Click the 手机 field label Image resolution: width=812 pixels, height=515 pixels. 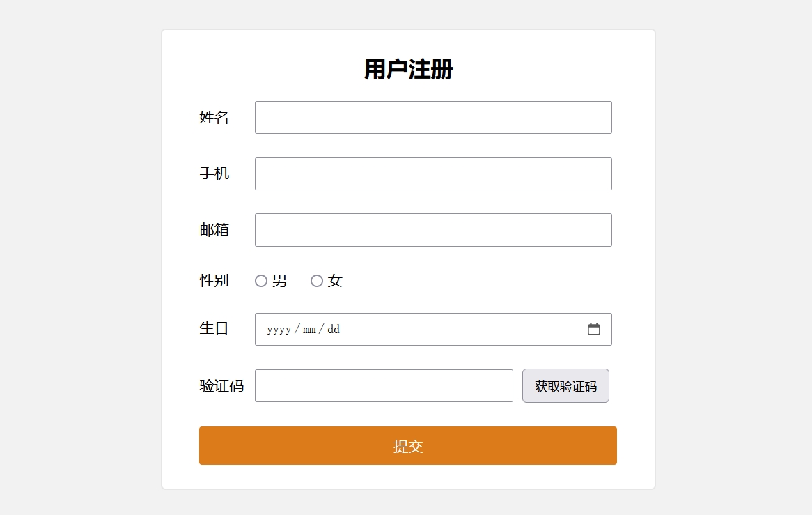coord(214,173)
